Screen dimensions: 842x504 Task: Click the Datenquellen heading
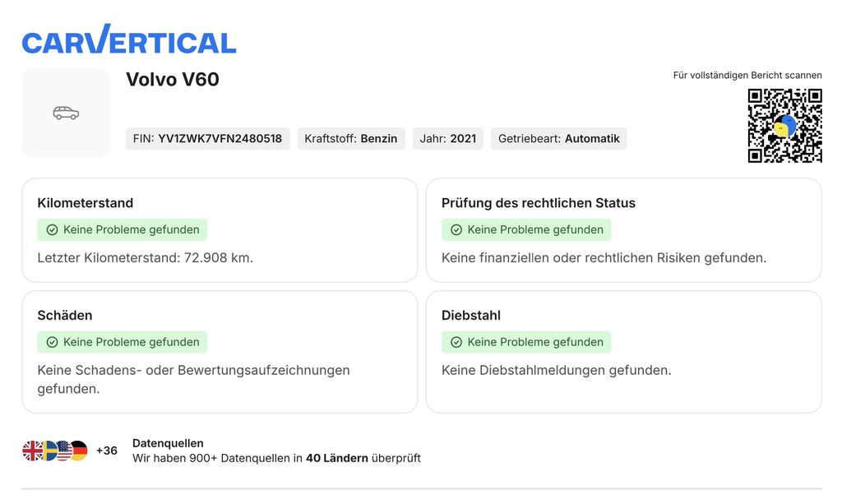click(x=168, y=443)
